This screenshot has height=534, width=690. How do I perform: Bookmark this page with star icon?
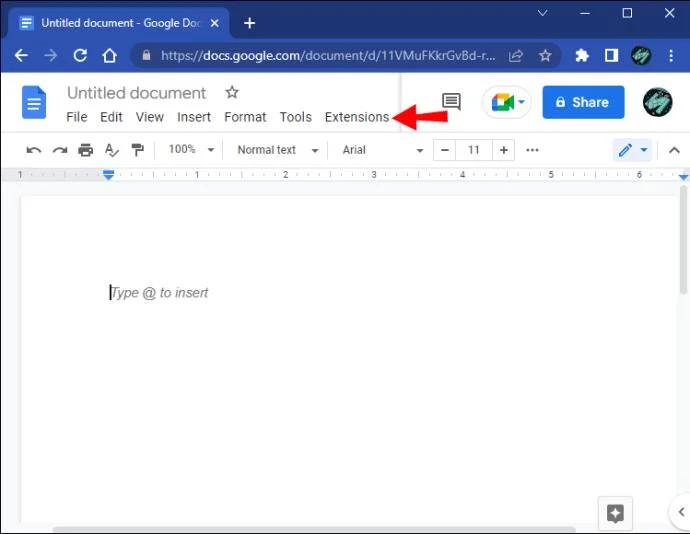click(545, 55)
